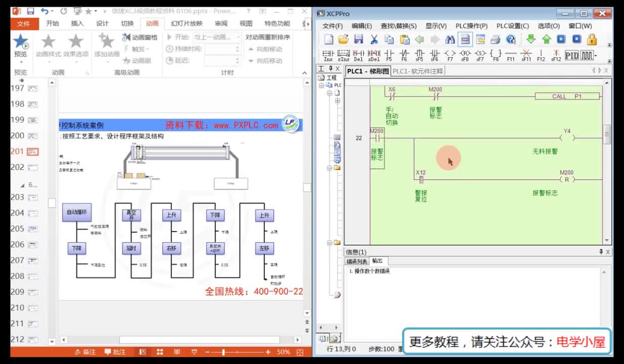This screenshot has width=624, height=364.
Task: Open PLC设置 menu
Action: (x=512, y=26)
